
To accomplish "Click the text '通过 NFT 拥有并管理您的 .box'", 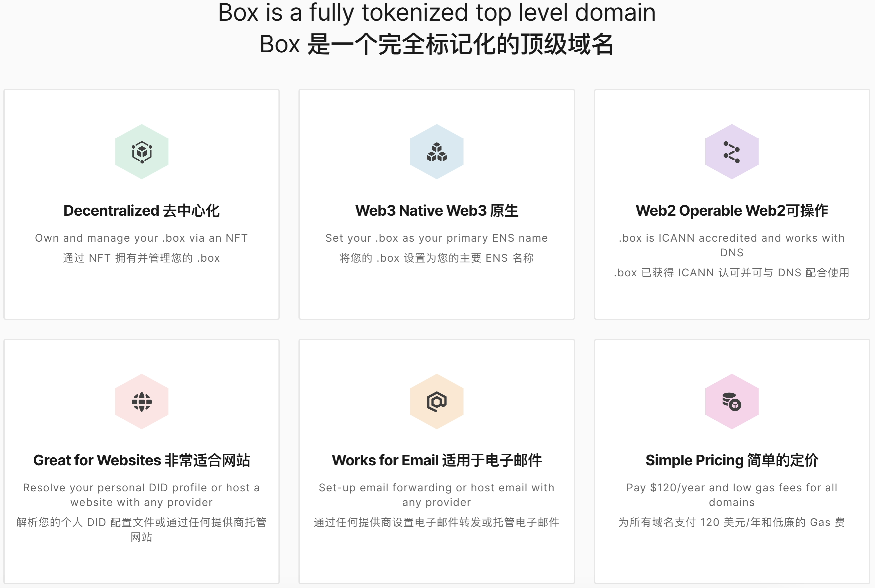I will click(x=141, y=258).
